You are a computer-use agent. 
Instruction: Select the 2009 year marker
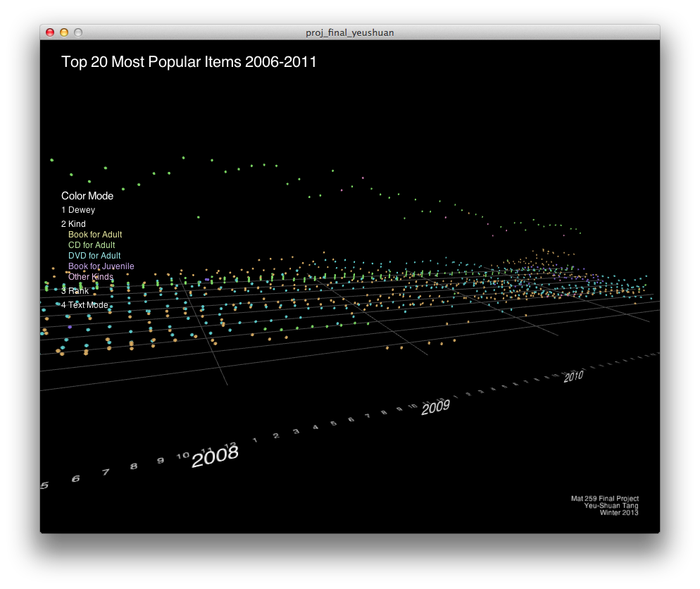click(x=435, y=407)
